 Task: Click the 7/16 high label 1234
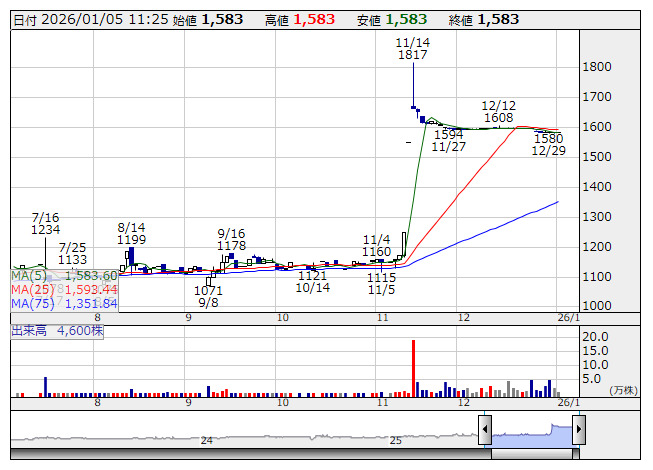pos(46,230)
